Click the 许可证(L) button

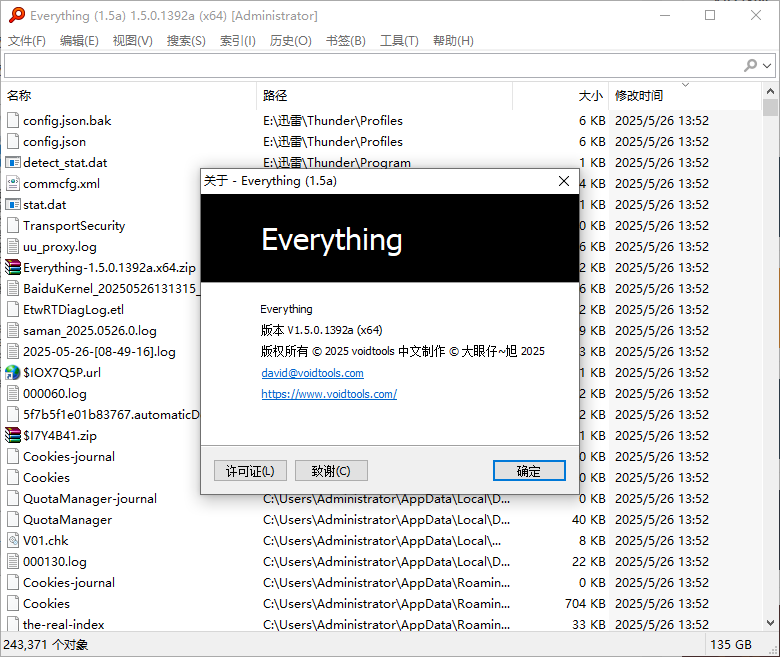(250, 471)
